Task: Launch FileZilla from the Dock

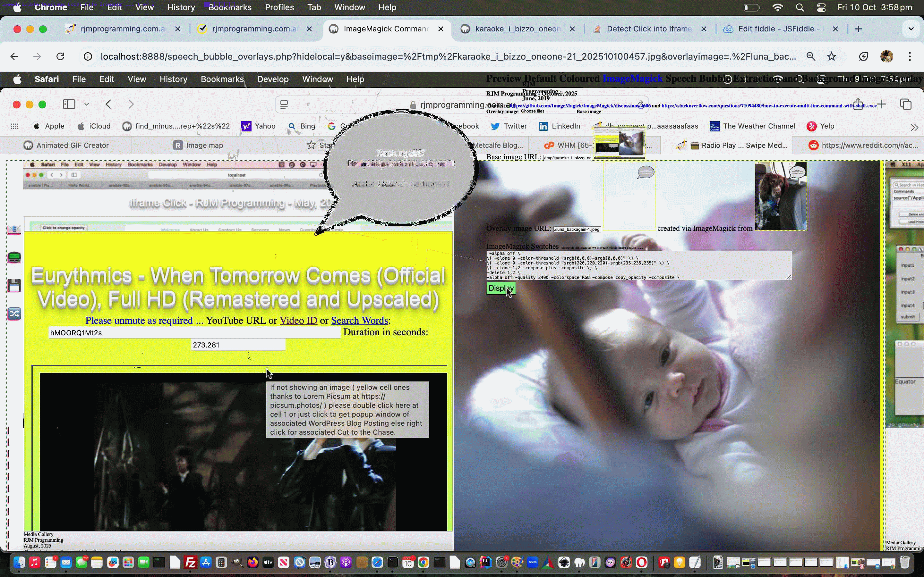Action: (x=190, y=562)
